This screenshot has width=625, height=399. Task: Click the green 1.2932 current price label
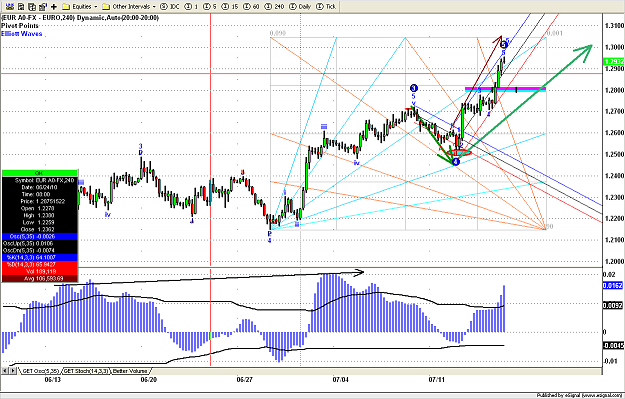614,62
